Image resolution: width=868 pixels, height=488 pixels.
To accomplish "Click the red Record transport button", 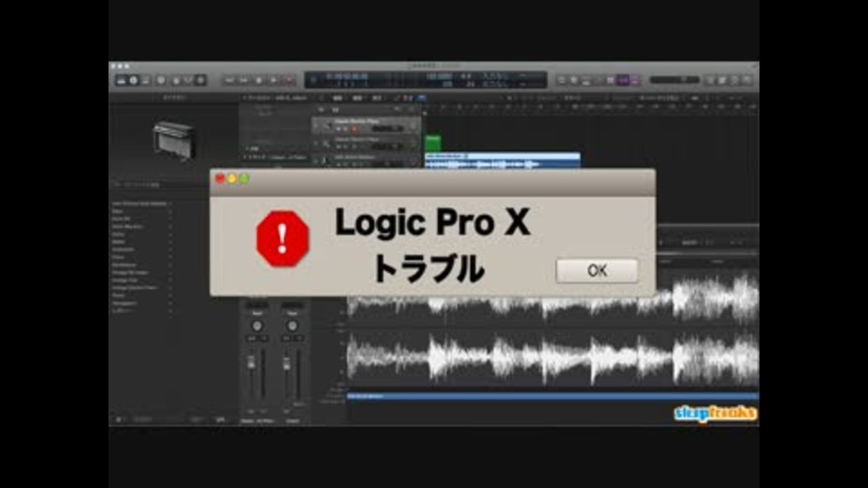I will [x=289, y=80].
